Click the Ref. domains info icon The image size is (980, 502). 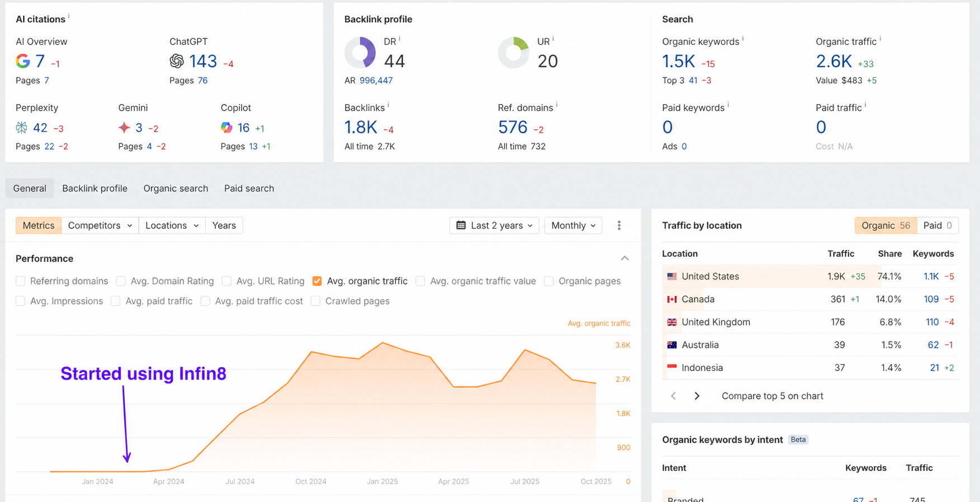coord(557,105)
